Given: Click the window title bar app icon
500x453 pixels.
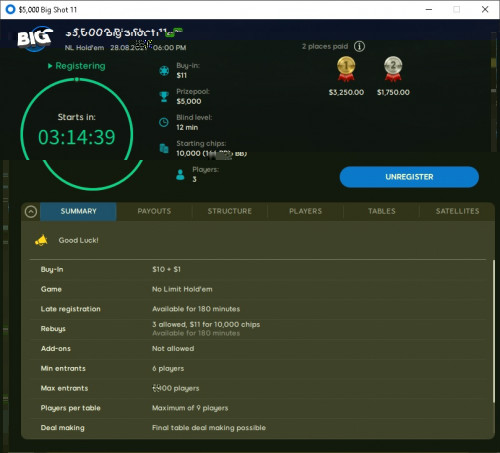Looking at the screenshot, I should pos(11,9).
